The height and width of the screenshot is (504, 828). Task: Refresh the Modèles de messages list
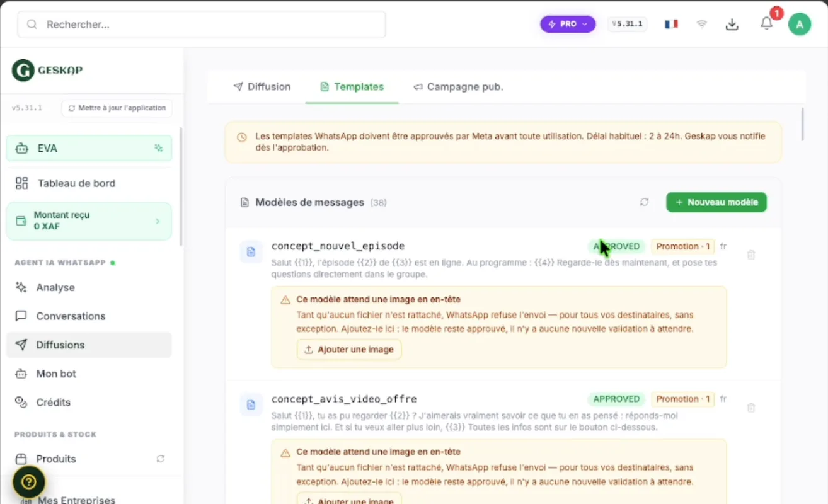644,202
